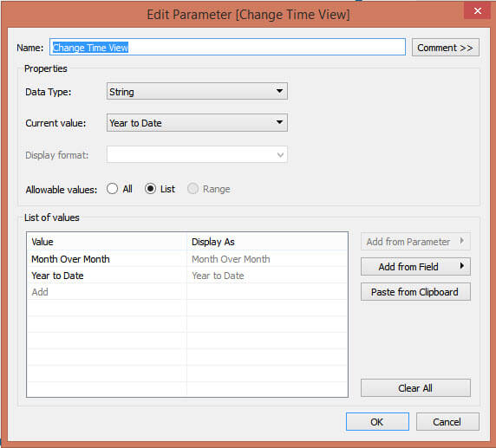The image size is (496, 448).
Task: Close the Edit Parameter dialog
Action: 477,10
